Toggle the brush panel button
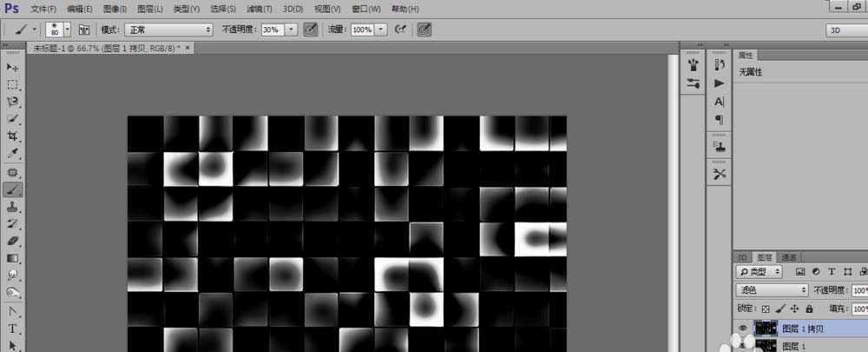The width and height of the screenshot is (868, 352). click(x=84, y=29)
